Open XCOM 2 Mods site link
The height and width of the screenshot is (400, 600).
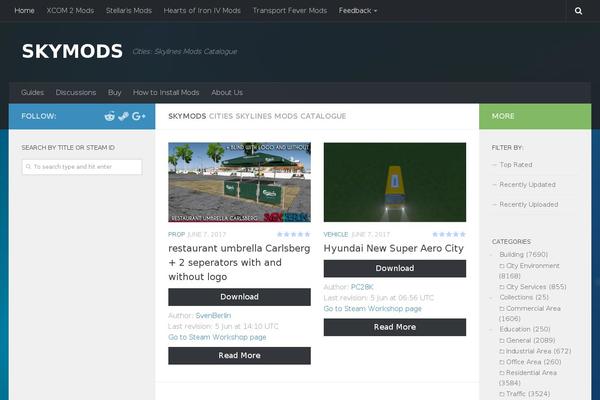pyautogui.click(x=70, y=11)
